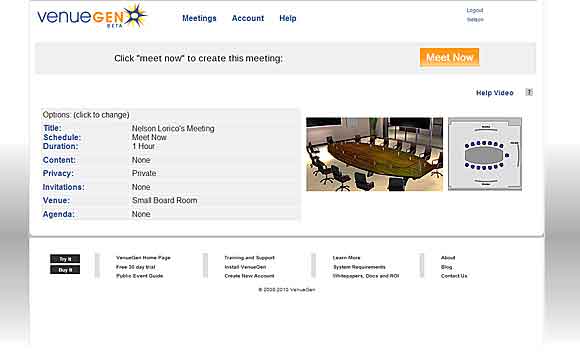Select the seating layout floor plan thumbnail

pos(485,154)
